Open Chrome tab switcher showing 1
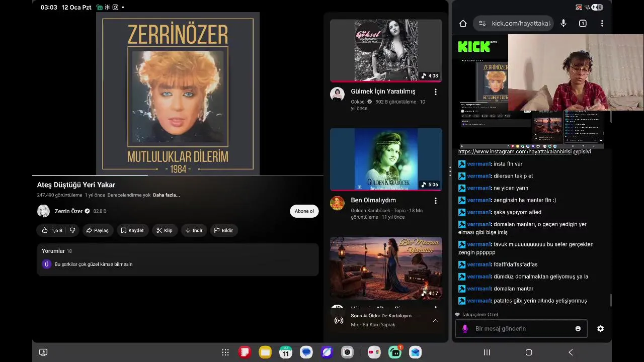This screenshot has height=362, width=644. pos(583,23)
